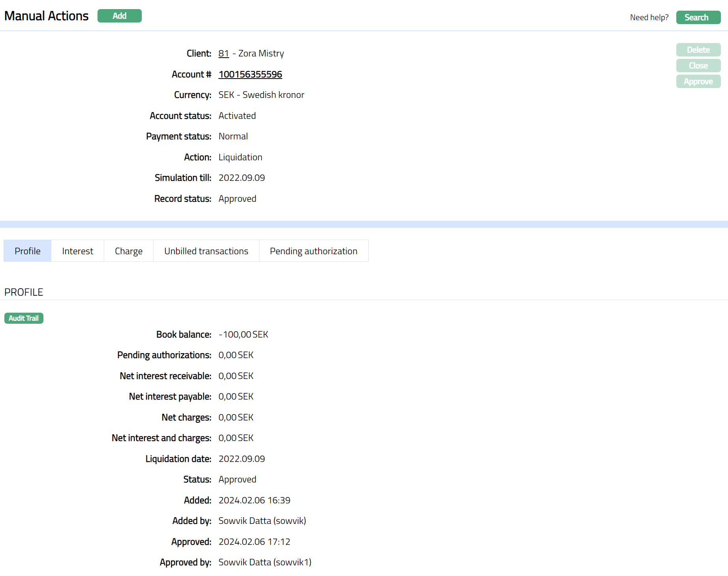
Task: Click the Delete button
Action: pos(698,50)
